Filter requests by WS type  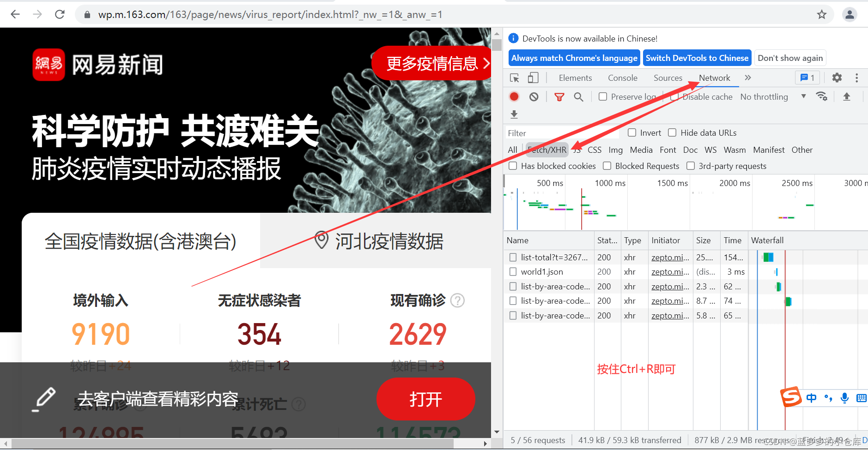click(x=710, y=150)
